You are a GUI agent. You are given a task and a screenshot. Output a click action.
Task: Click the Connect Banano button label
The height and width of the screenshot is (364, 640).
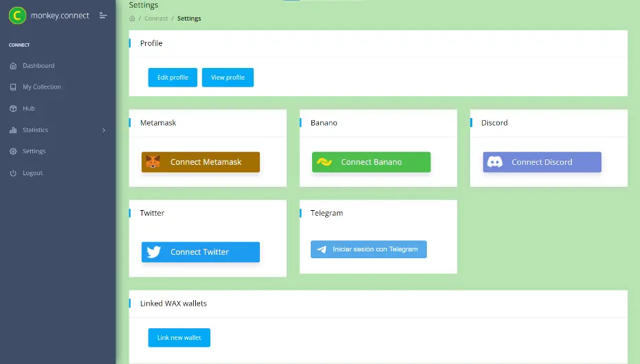(371, 162)
